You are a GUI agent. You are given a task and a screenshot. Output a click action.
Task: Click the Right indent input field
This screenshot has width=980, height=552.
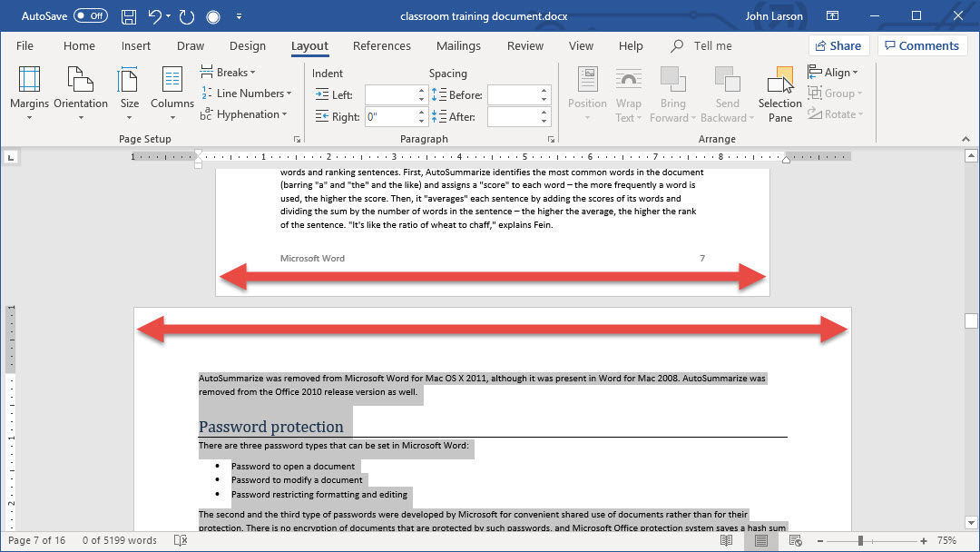pos(391,116)
